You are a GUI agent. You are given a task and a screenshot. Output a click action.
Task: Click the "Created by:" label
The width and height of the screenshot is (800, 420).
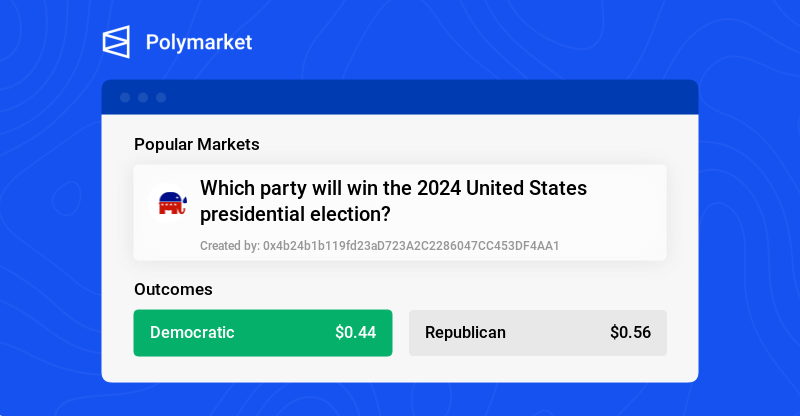pos(229,245)
